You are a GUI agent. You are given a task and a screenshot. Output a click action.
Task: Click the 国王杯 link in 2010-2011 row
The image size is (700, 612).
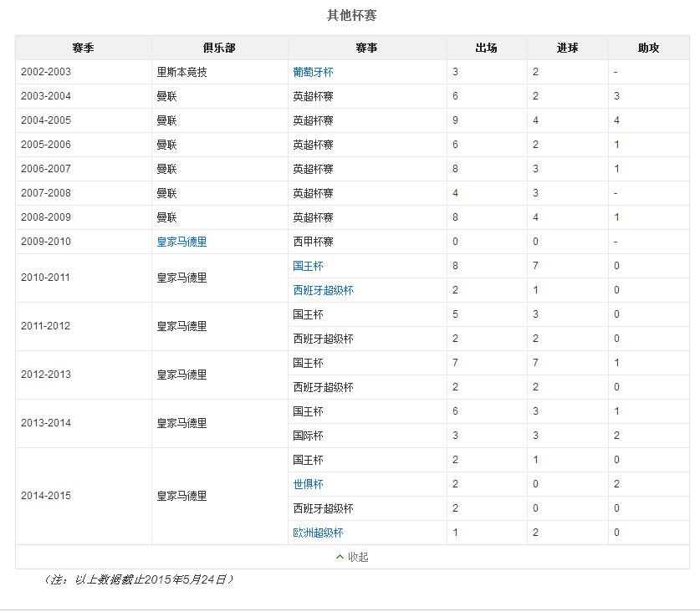pyautogui.click(x=305, y=265)
